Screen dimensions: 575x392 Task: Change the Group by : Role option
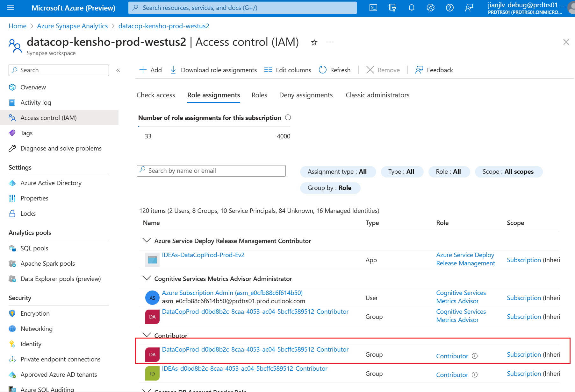pyautogui.click(x=330, y=188)
